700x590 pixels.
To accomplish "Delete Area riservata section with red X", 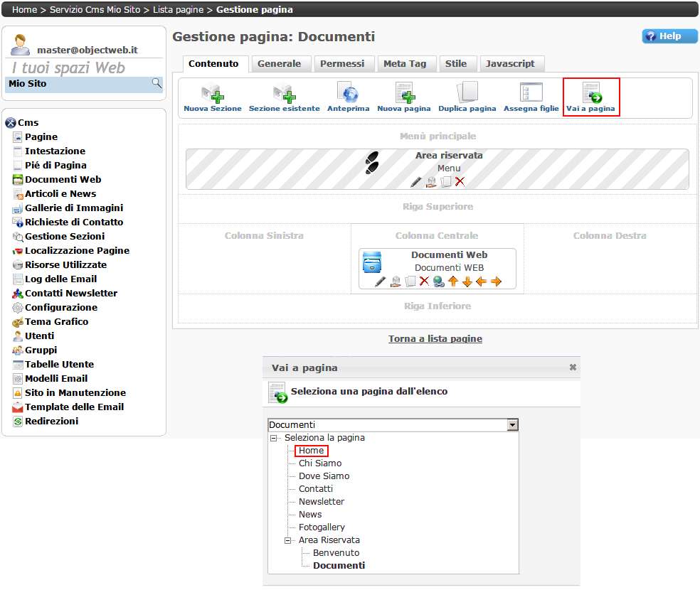I will point(460,182).
